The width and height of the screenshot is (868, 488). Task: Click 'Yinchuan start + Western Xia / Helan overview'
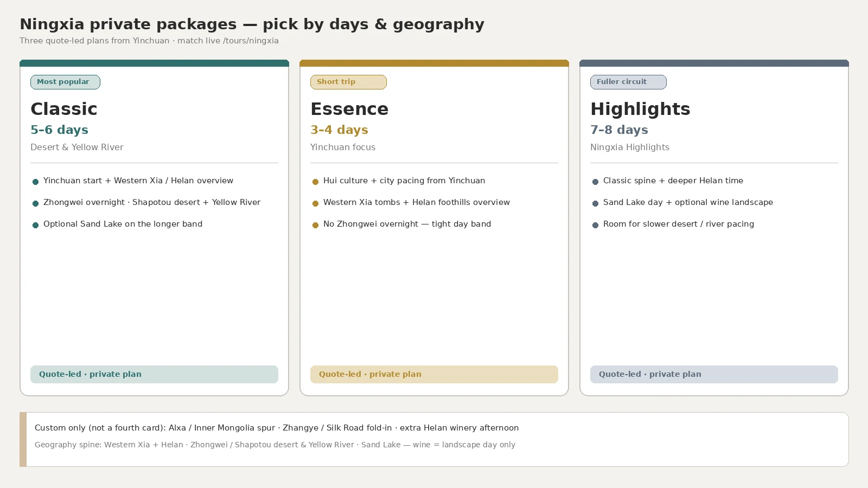coord(138,181)
